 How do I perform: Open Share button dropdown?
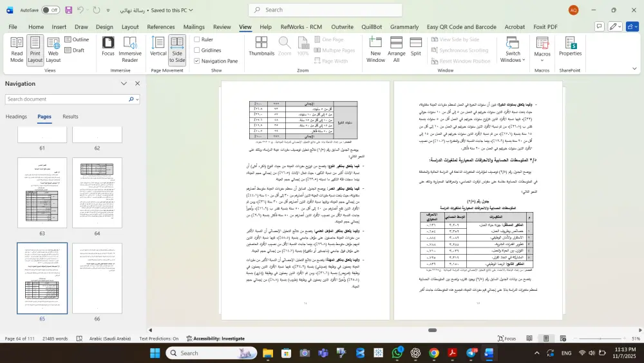point(632,26)
